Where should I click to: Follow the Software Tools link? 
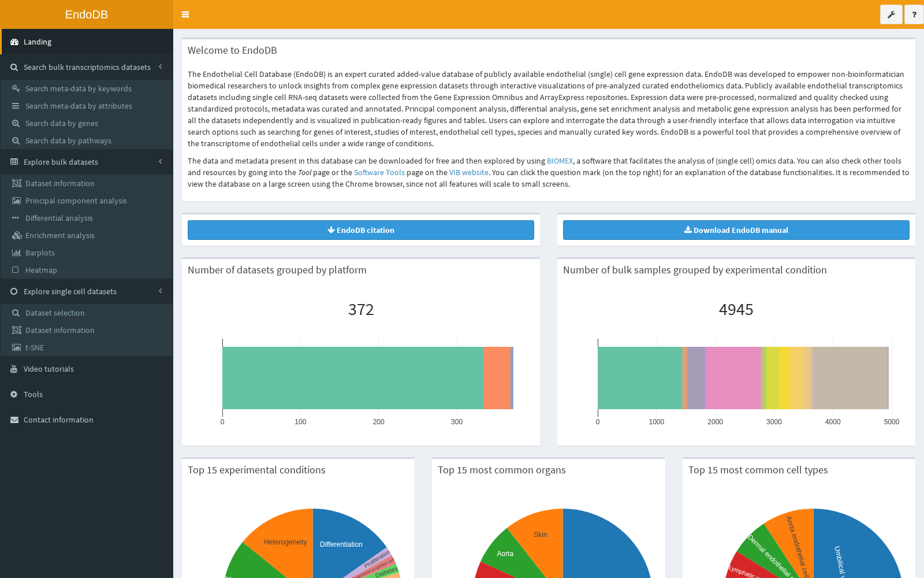[379, 173]
